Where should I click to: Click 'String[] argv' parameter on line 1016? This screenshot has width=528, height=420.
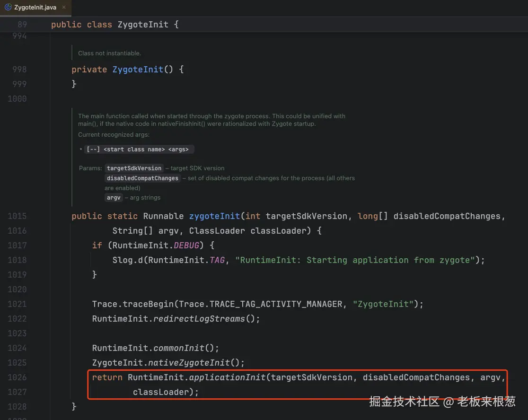click(x=145, y=231)
